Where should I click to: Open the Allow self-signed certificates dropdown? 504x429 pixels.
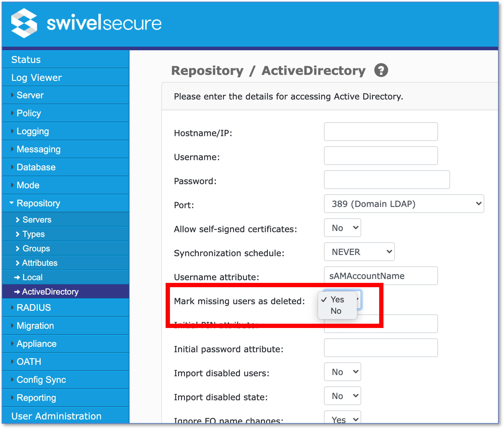pyautogui.click(x=342, y=228)
